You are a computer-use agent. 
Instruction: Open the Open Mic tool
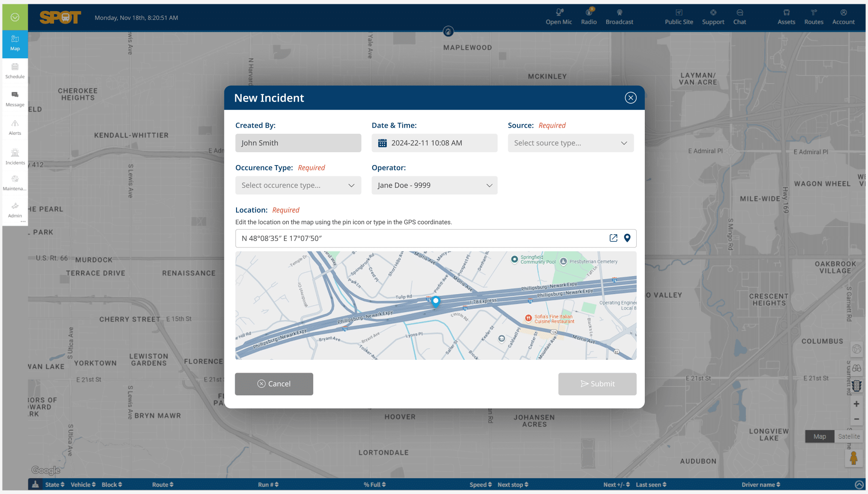tap(559, 17)
